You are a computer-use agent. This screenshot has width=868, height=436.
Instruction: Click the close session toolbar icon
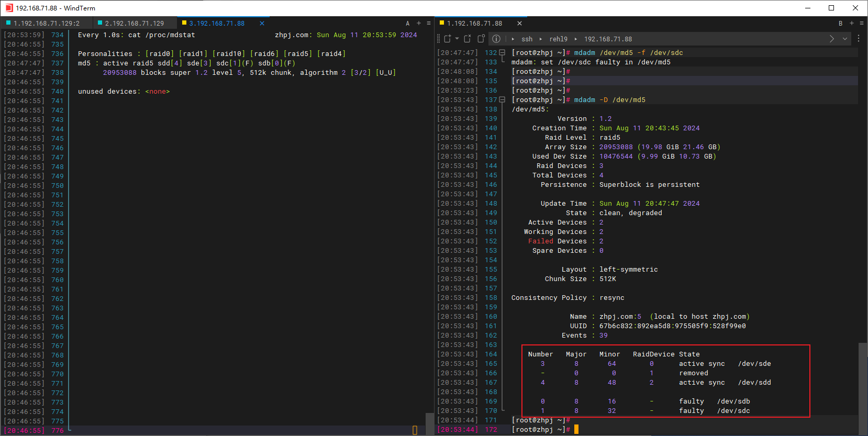[468, 39]
